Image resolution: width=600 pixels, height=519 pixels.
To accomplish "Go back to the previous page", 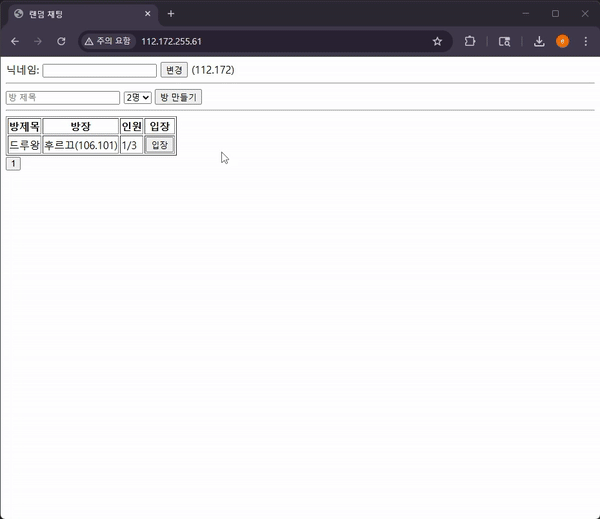I will (15, 41).
